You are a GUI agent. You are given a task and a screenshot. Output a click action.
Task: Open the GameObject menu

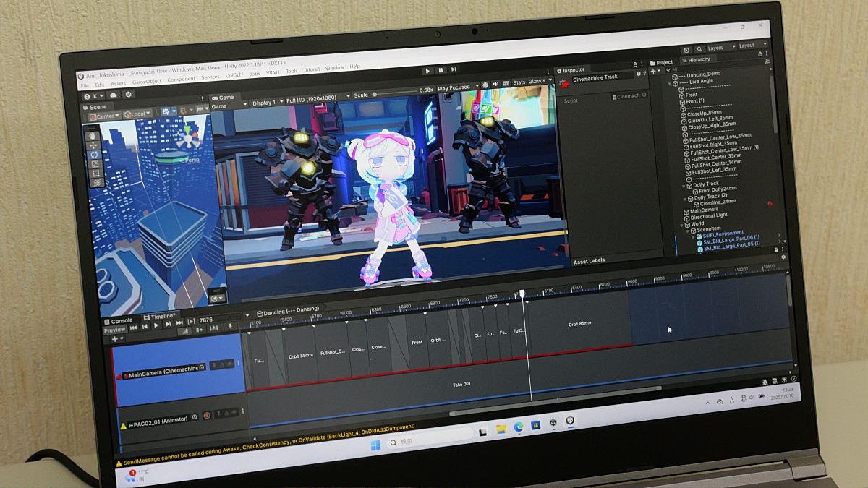tap(147, 82)
